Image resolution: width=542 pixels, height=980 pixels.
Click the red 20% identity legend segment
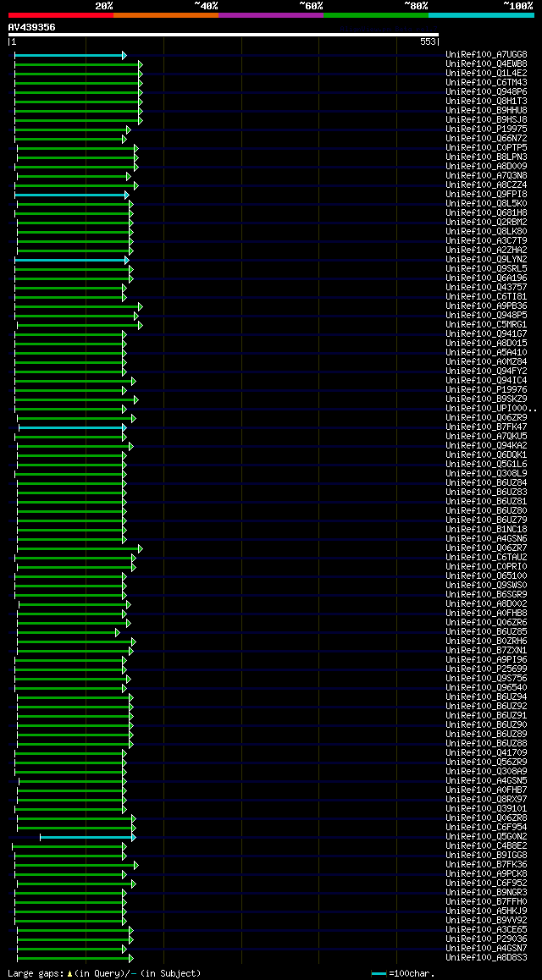[x=61, y=14]
